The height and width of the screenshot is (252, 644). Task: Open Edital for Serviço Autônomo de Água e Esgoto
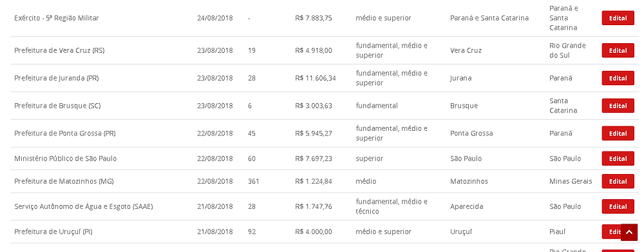click(618, 206)
